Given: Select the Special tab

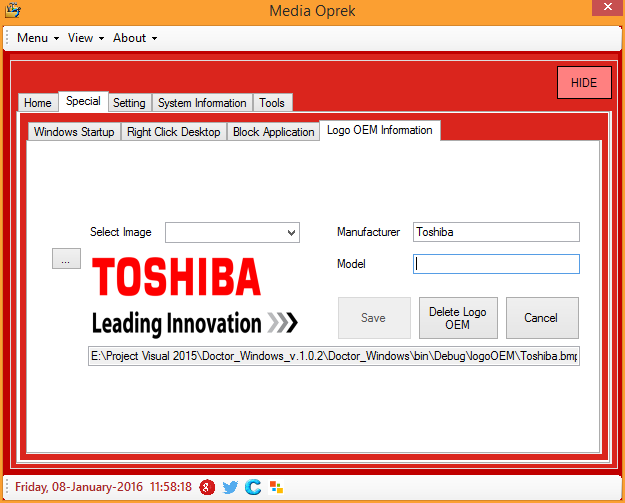Looking at the screenshot, I should [x=83, y=101].
